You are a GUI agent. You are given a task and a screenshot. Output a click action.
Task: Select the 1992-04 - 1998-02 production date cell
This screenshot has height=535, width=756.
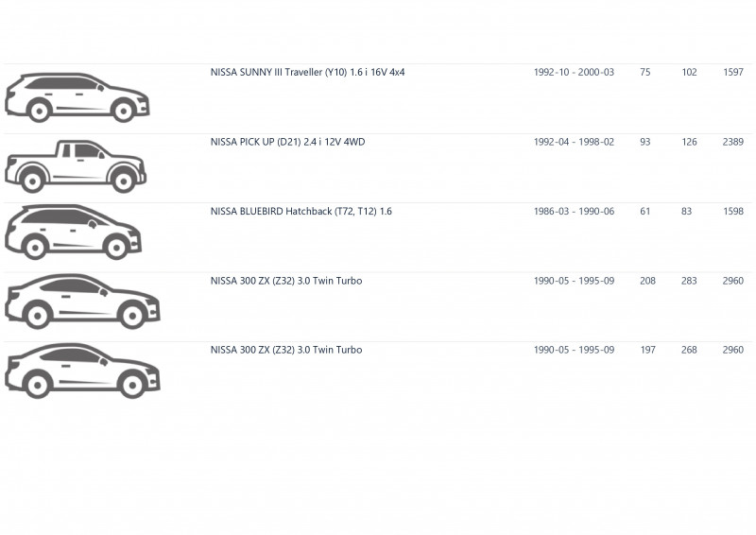pos(574,142)
